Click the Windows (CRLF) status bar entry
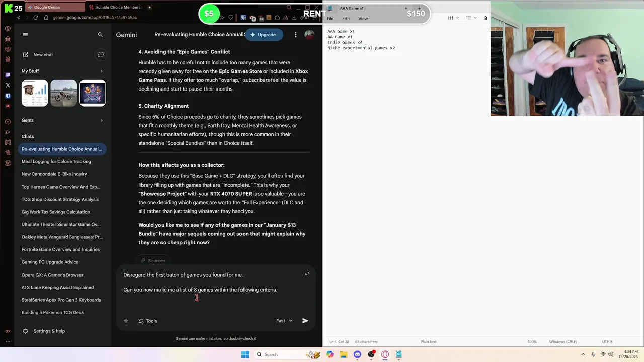Viewport: 644px width, 362px height. pos(563,342)
